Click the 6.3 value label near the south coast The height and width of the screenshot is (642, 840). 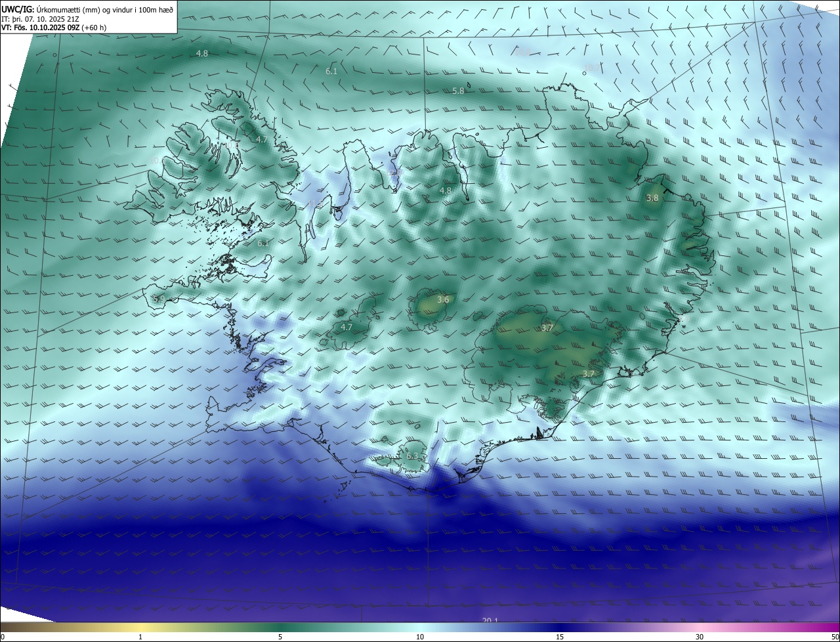click(x=412, y=456)
